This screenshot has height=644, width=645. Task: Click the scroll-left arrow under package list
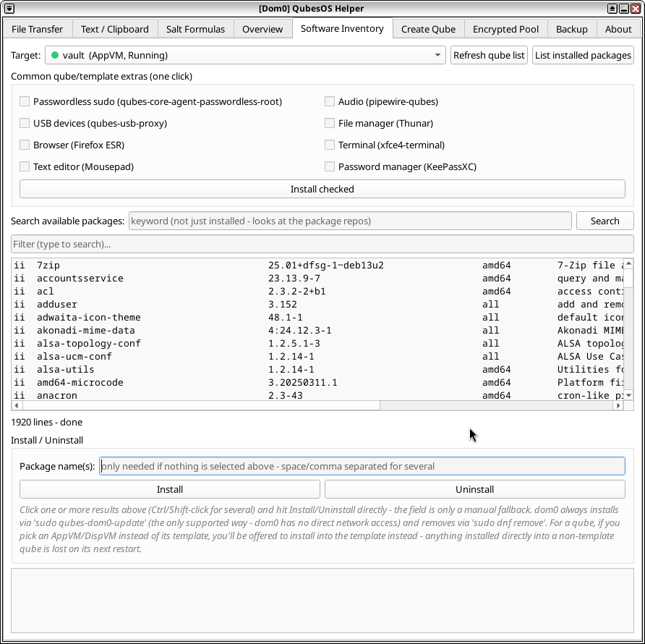click(x=17, y=405)
